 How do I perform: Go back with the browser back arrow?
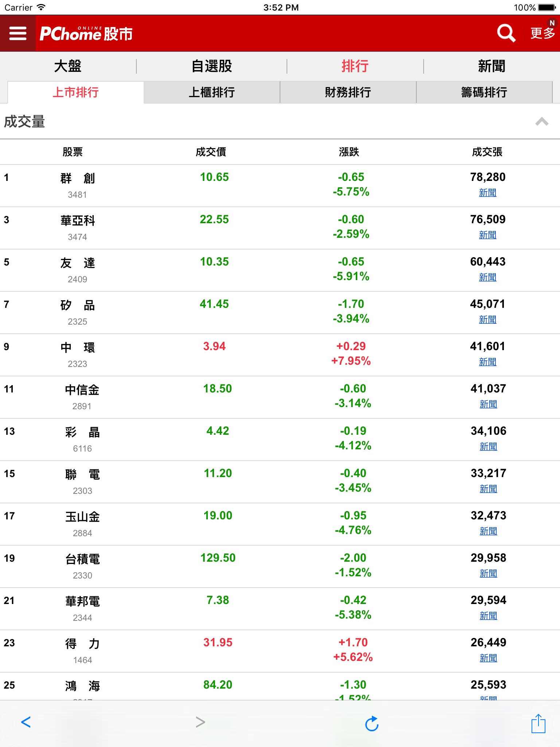(26, 722)
